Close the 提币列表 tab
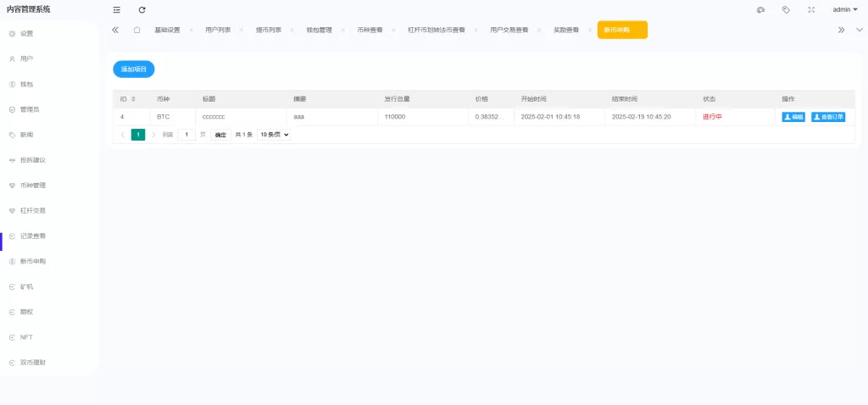868x405 pixels. pyautogui.click(x=292, y=30)
